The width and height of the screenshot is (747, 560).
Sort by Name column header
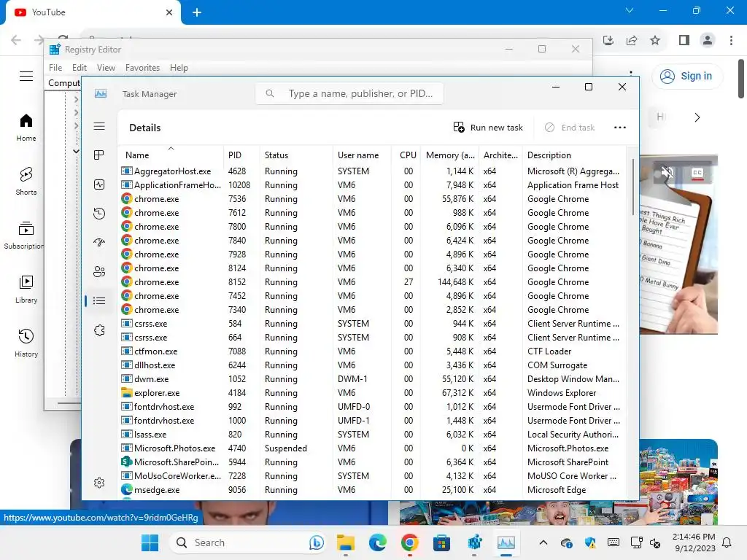tap(171, 155)
